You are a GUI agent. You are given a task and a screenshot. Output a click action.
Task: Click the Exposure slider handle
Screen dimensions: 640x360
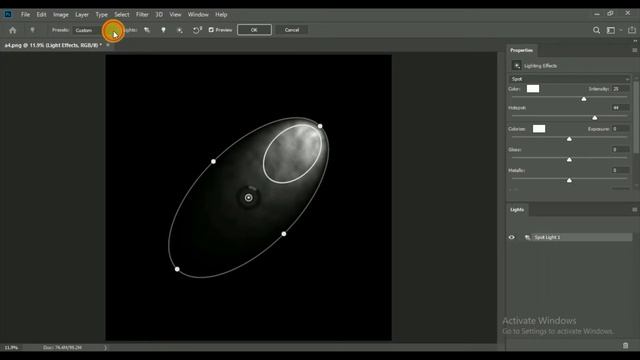(x=569, y=139)
